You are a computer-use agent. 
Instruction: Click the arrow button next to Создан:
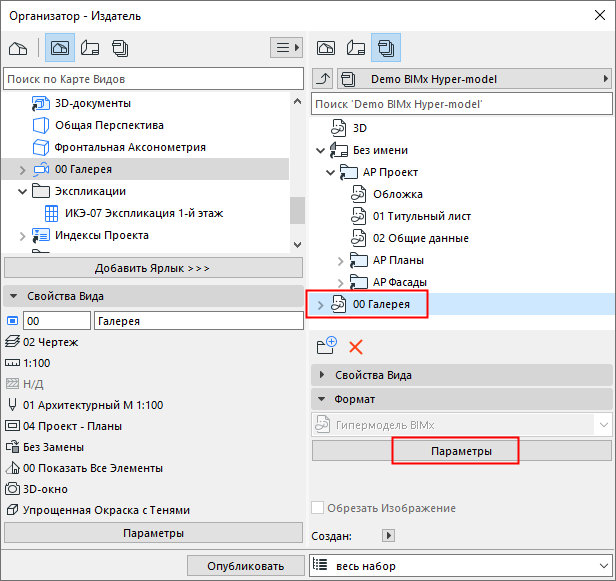(388, 535)
